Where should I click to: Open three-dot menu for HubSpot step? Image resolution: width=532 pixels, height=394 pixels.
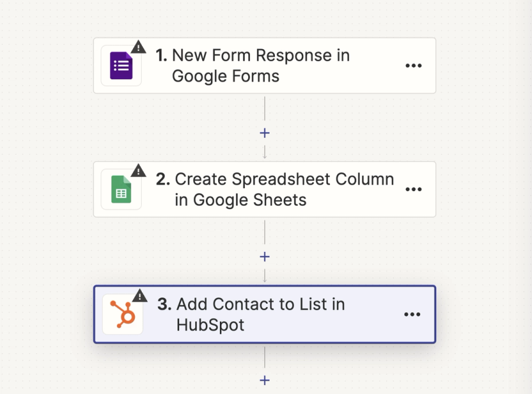(412, 314)
